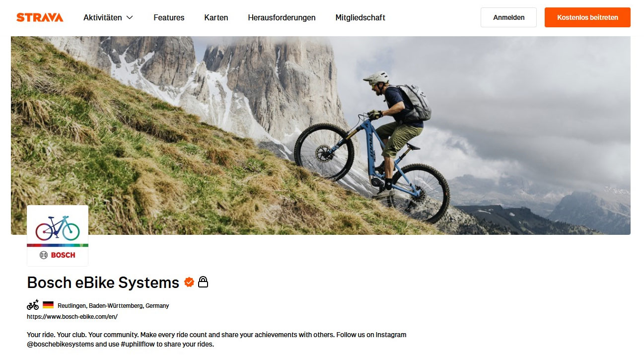Open the bosch-ebike.com website link
Screen dimensions: 644x355
[x=72, y=316]
